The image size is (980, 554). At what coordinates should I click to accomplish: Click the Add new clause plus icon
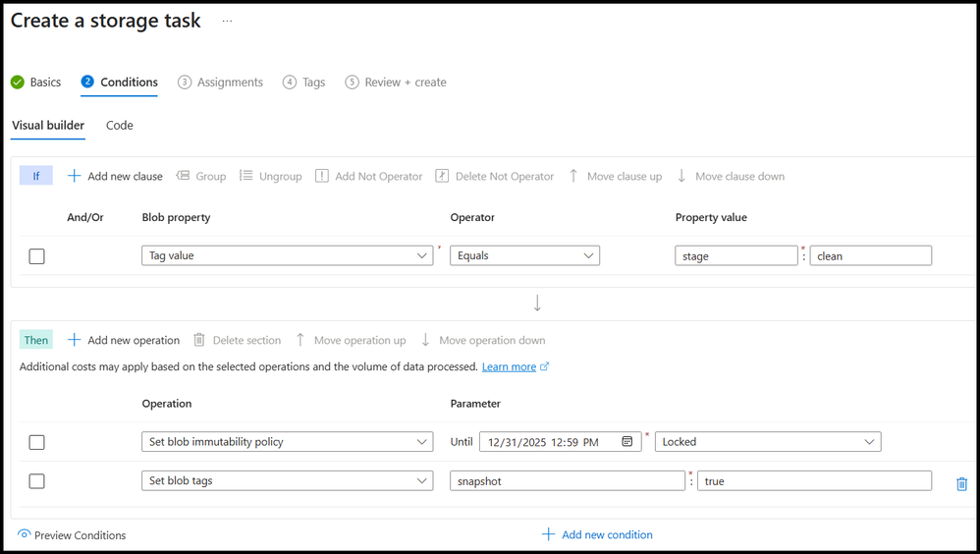[74, 176]
